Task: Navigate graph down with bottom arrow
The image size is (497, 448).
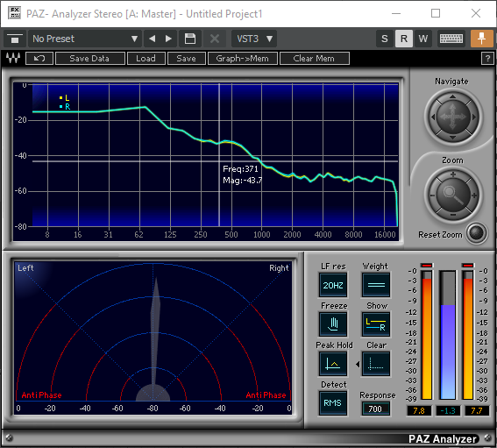Action: click(x=452, y=138)
